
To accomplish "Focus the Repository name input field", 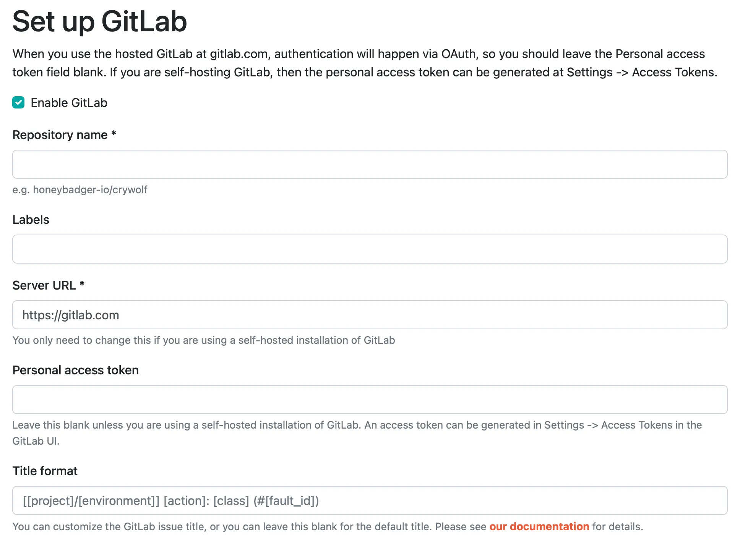I will point(370,164).
